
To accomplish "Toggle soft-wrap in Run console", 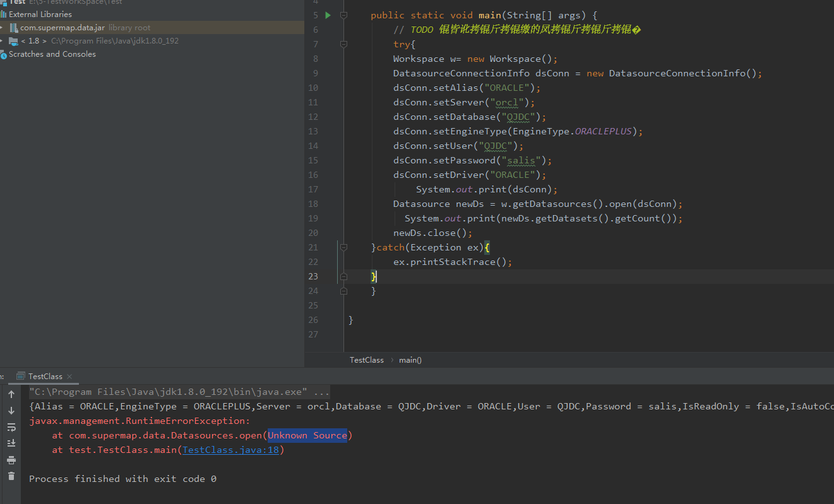I will pos(11,427).
